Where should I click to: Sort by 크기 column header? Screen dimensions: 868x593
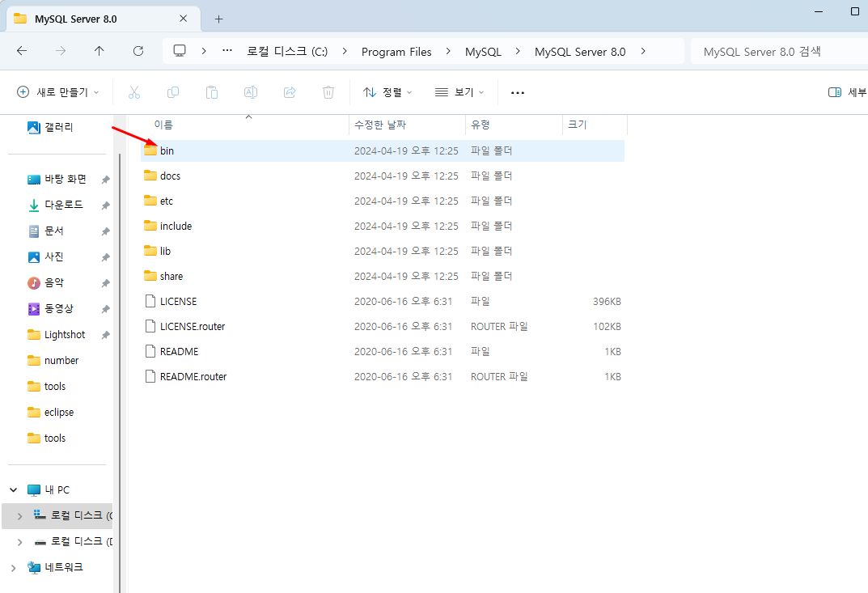tap(595, 125)
